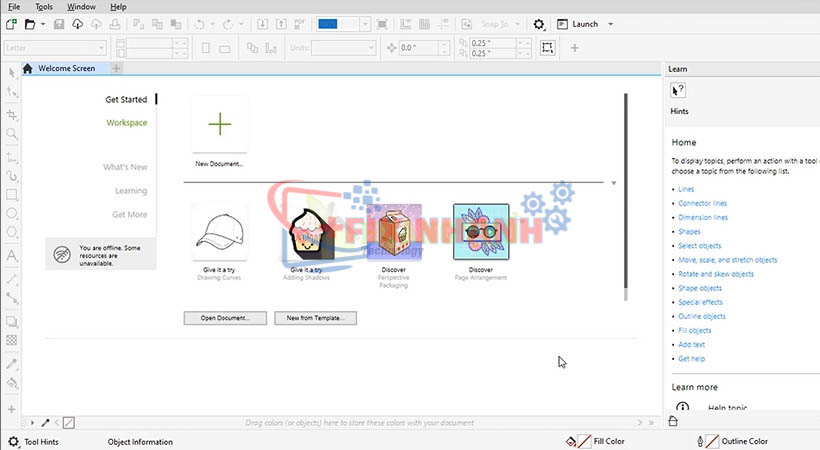This screenshot has height=450, width=820.
Task: Click the plus icon at toolbox bottom
Action: point(12,409)
